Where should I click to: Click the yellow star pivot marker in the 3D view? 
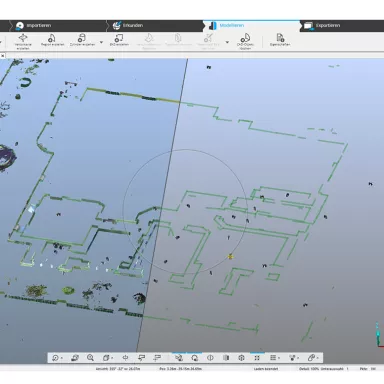pos(230,256)
